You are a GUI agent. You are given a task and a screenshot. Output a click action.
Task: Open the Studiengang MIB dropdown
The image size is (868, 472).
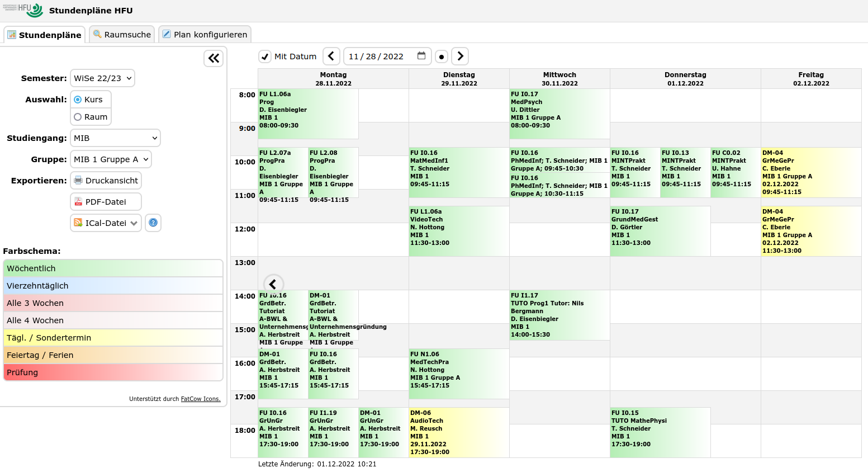[115, 138]
